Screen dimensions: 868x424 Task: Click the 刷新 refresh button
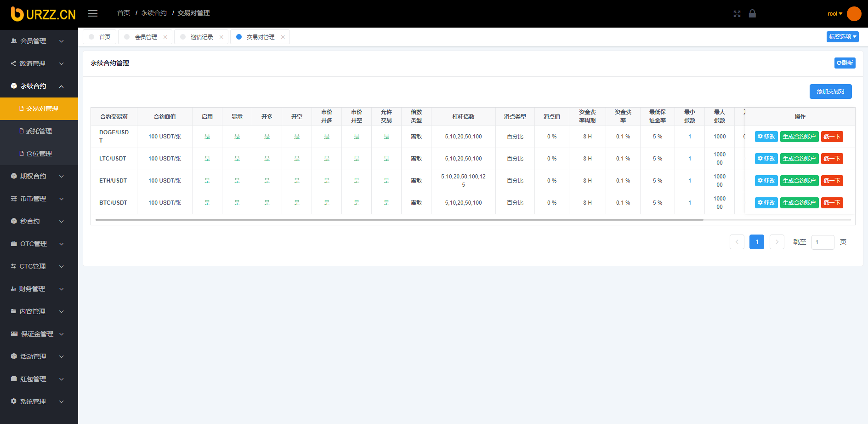[x=845, y=63]
